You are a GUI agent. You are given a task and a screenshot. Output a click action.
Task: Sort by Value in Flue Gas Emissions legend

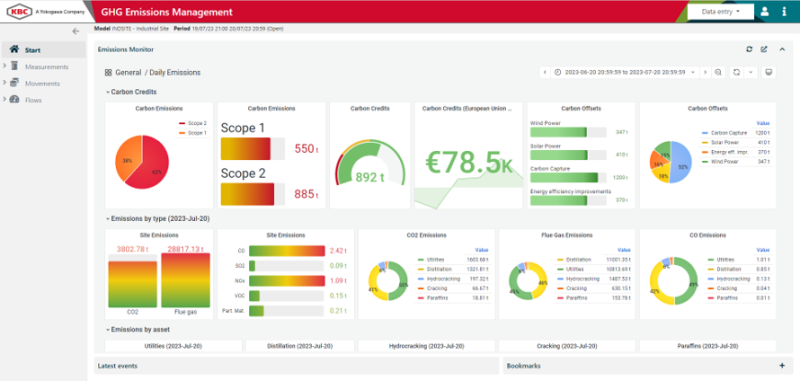[624, 250]
